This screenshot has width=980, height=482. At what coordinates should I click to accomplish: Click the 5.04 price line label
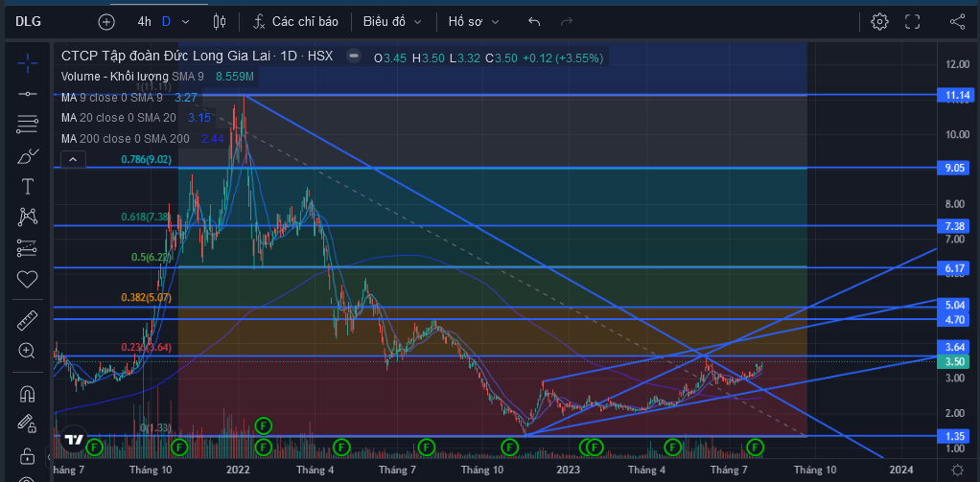956,306
